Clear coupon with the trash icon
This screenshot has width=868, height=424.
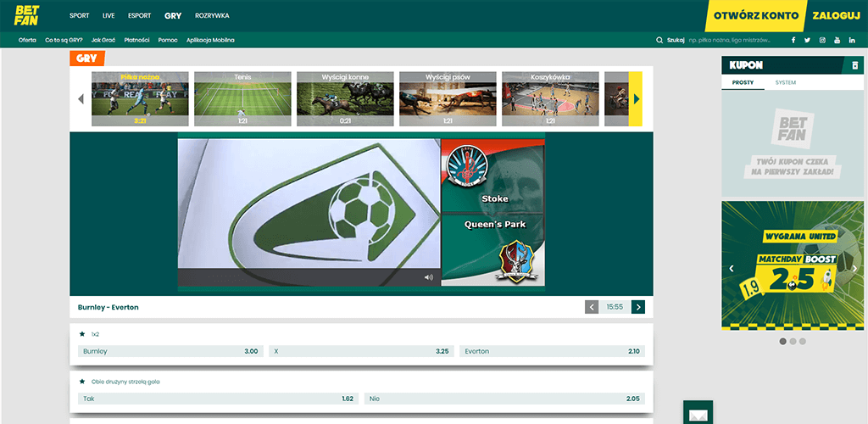(856, 65)
